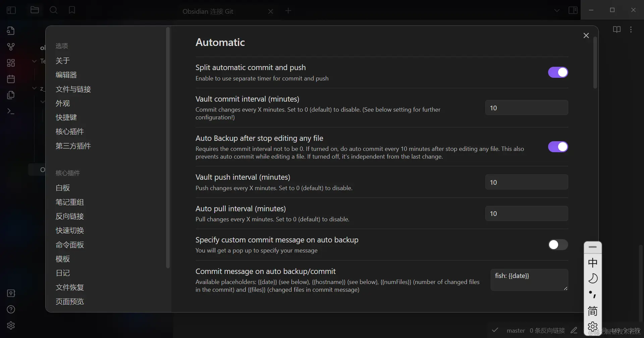This screenshot has height=338, width=644.
Task: Click the pencil edit icon in status bar
Action: [574, 331]
